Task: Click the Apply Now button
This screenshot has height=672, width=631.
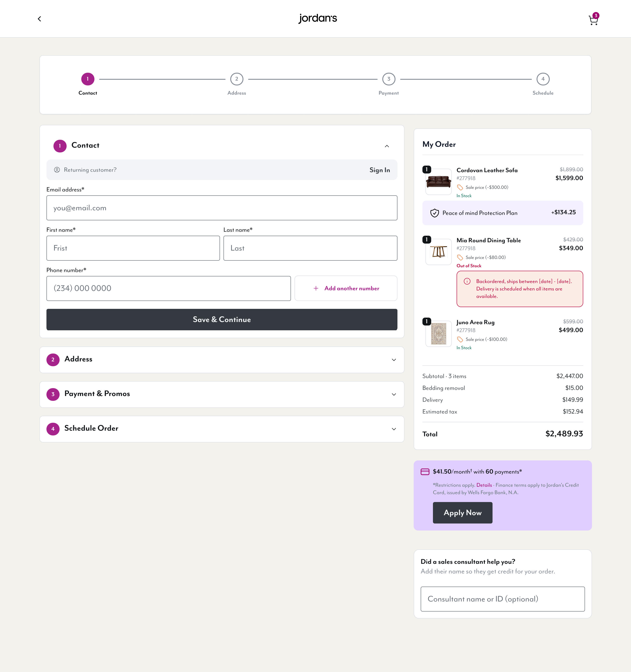Action: 463,513
